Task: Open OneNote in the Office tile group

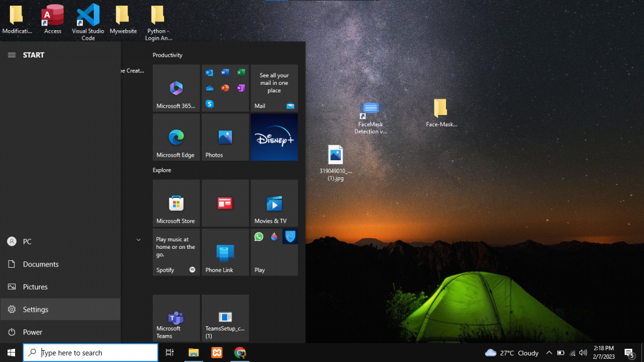Action: coord(241,88)
